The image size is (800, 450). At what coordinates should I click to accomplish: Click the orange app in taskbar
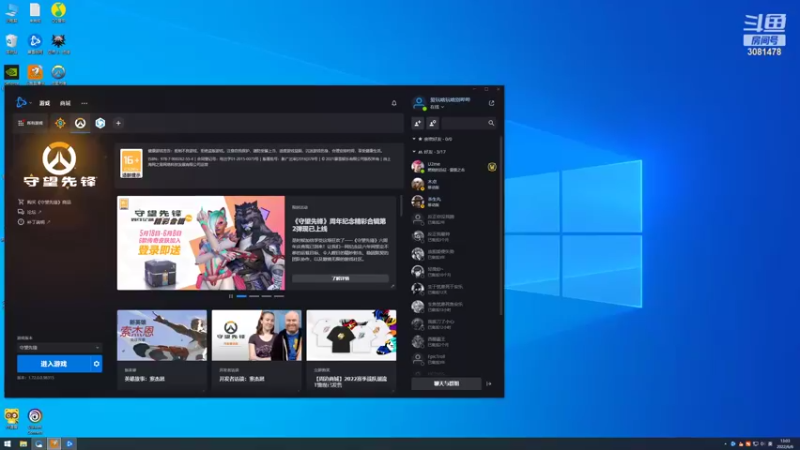[54, 444]
